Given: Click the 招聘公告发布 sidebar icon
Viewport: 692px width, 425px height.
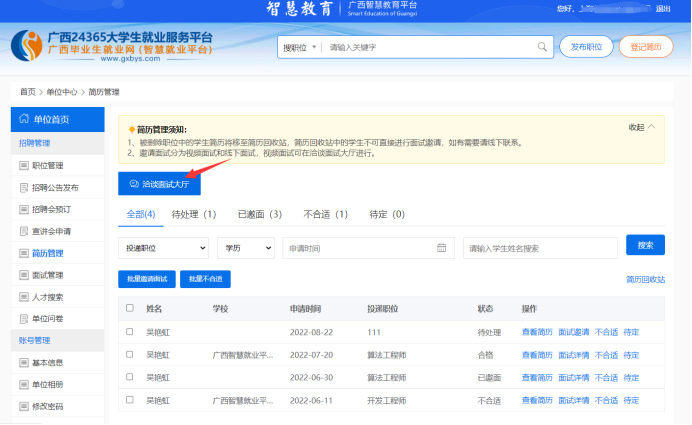Looking at the screenshot, I should coord(23,188).
